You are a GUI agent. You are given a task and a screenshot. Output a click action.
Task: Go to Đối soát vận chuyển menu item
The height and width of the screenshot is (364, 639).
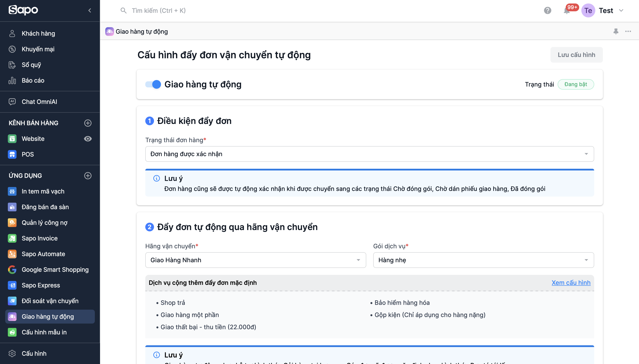pos(50,301)
